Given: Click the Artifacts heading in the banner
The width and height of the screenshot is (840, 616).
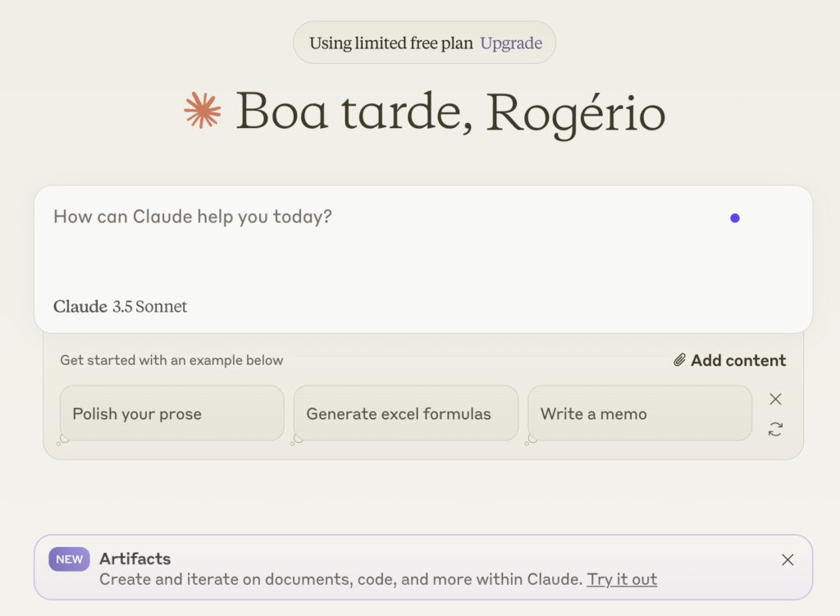Looking at the screenshot, I should point(135,559).
